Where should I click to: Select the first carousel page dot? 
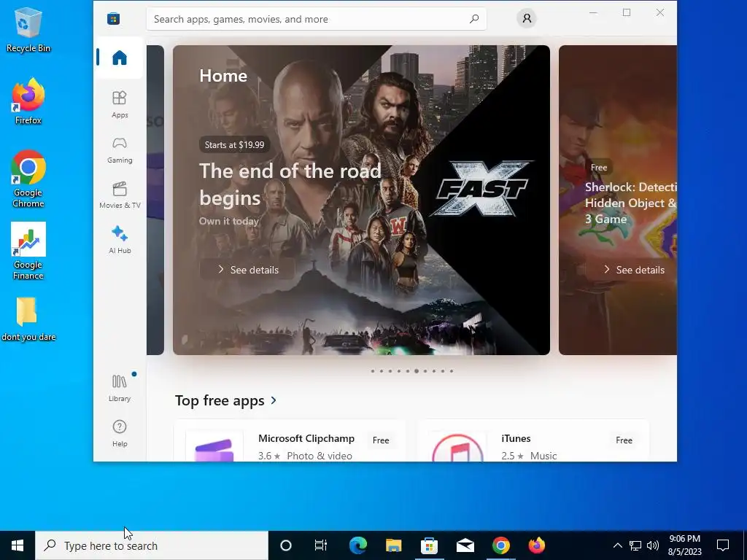coord(373,371)
